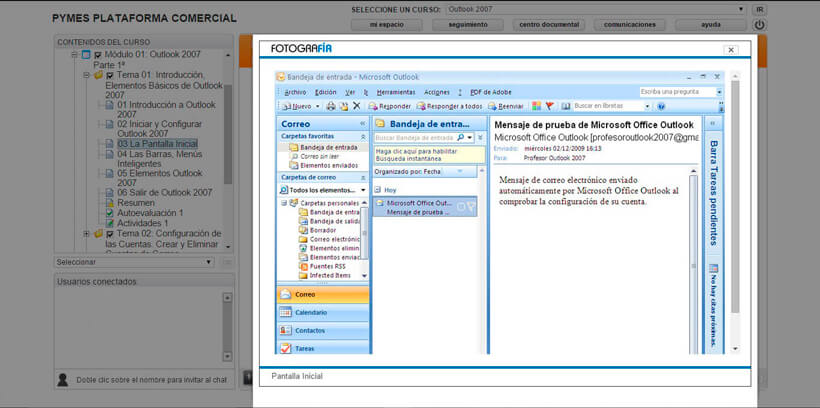820x408 pixels.
Task: Close the Fotografía popup window
Action: tap(731, 50)
